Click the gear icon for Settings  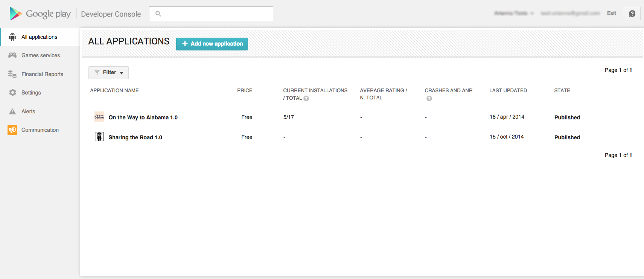[x=12, y=93]
